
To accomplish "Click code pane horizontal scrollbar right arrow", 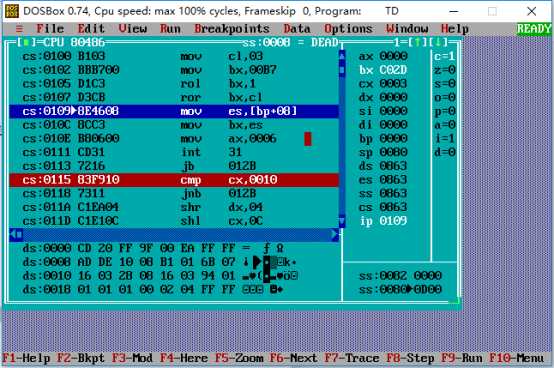I will [x=335, y=234].
